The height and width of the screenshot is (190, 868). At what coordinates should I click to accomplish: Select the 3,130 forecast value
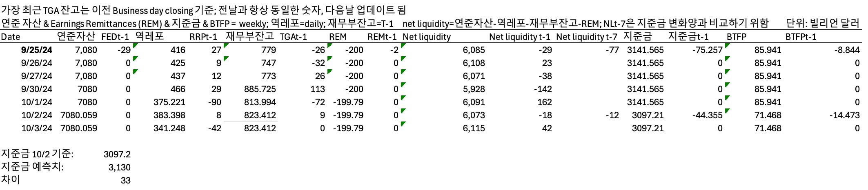tap(120, 168)
